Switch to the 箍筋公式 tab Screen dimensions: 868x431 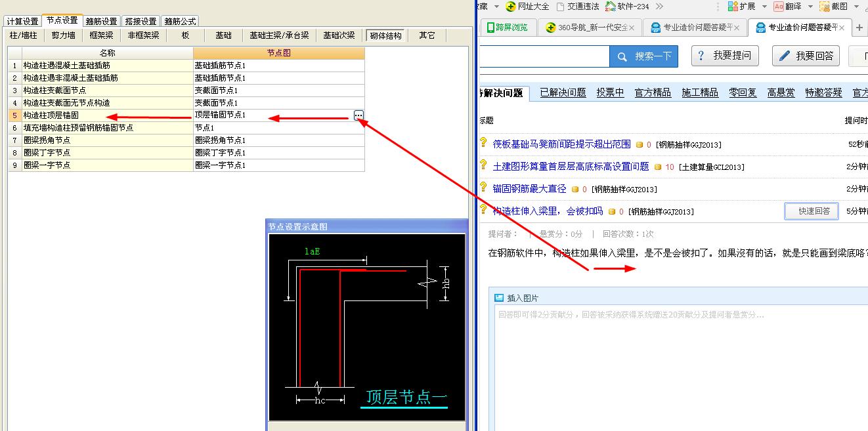(180, 21)
